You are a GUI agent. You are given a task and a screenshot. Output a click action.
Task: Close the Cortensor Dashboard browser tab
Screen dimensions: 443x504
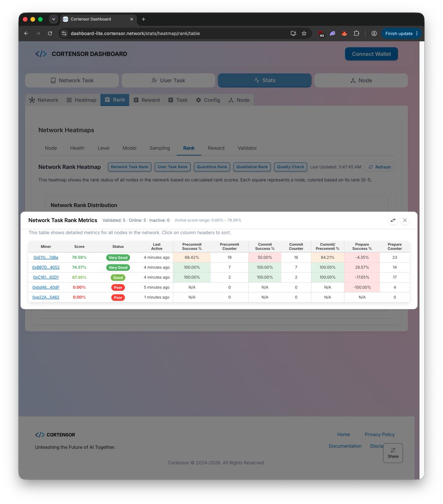[x=132, y=19]
